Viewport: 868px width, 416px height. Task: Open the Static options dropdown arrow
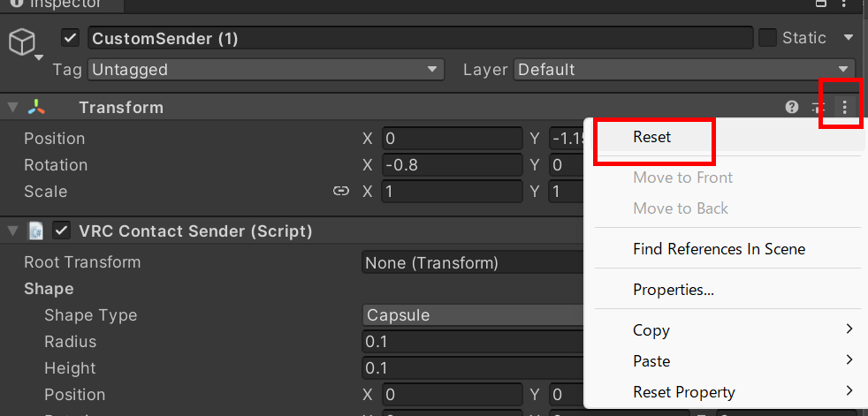848,38
